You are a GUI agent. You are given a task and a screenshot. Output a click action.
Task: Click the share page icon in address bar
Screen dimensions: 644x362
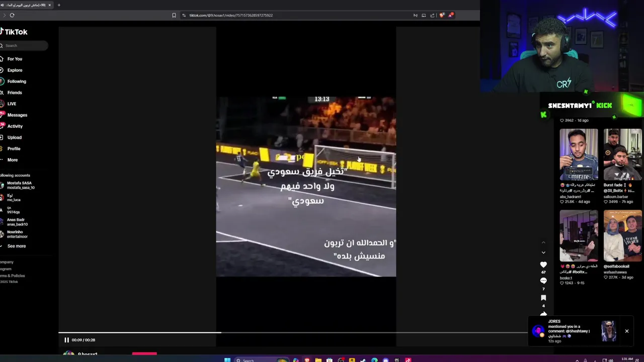coord(432,15)
